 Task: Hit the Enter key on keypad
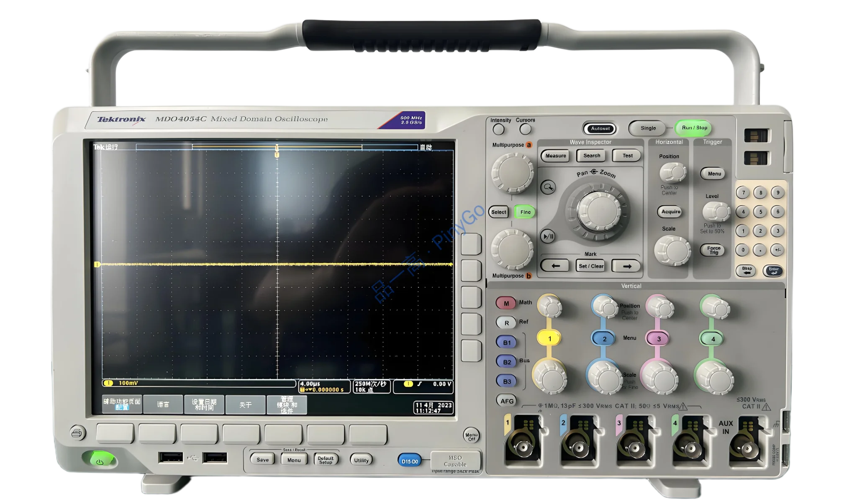773,271
